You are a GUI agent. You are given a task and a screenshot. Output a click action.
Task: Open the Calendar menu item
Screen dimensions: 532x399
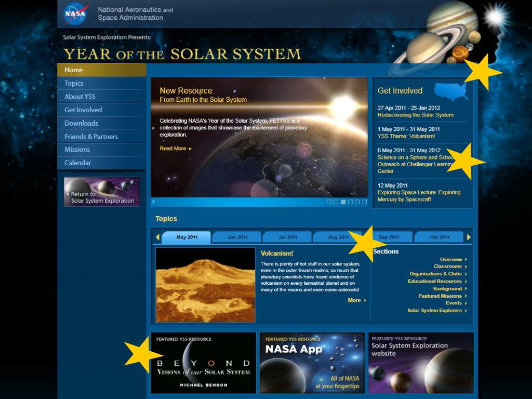coord(102,163)
